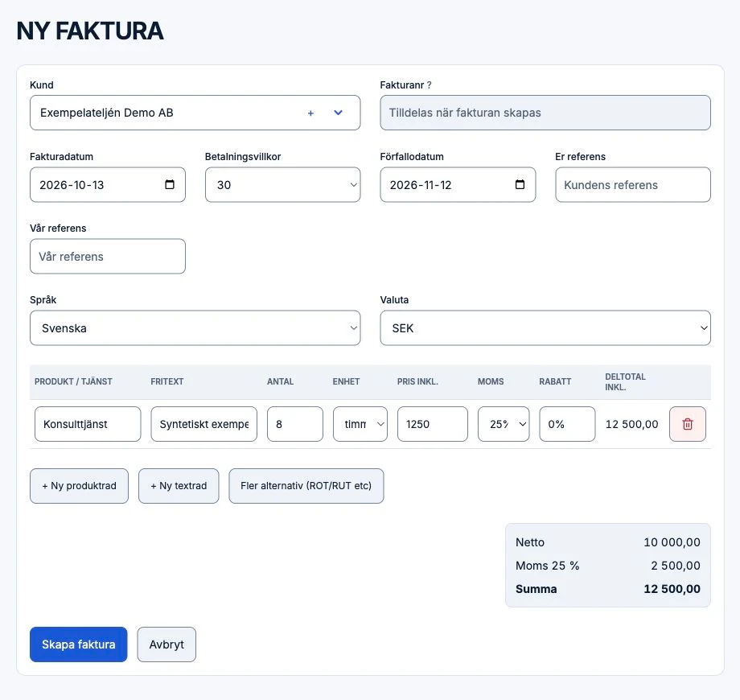
Task: Click the Antal field containing 8
Action: [x=295, y=424]
